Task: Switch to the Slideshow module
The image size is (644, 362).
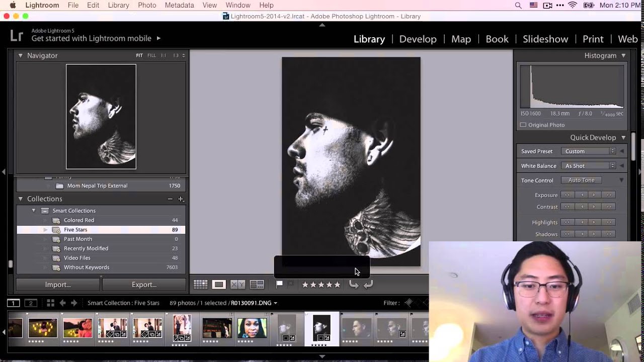Action: coord(545,39)
